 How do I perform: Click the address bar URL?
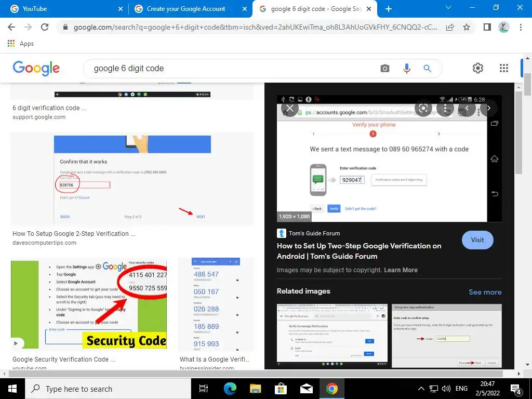coord(255,27)
